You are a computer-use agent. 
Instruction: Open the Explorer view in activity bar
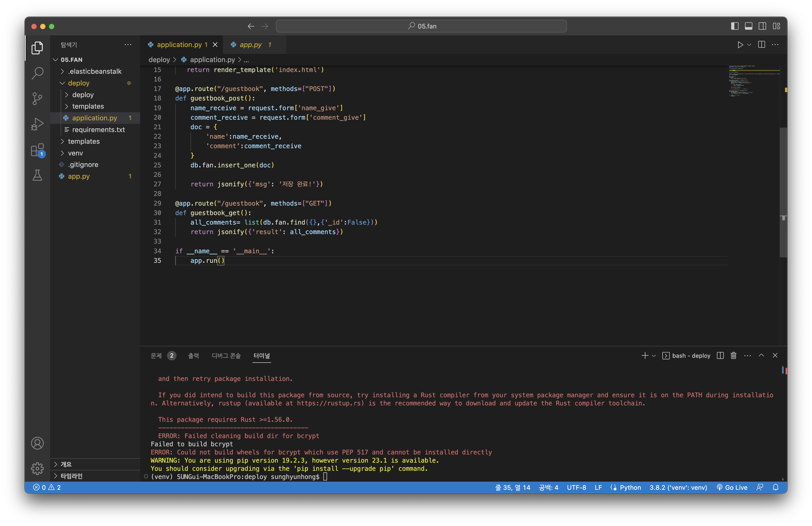pyautogui.click(x=37, y=48)
